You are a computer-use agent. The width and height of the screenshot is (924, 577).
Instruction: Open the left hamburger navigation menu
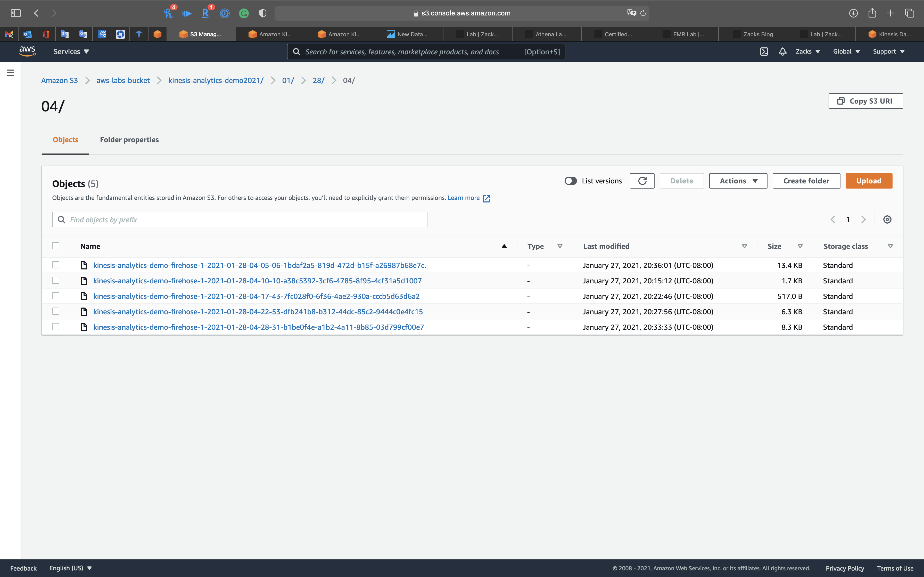pos(10,72)
